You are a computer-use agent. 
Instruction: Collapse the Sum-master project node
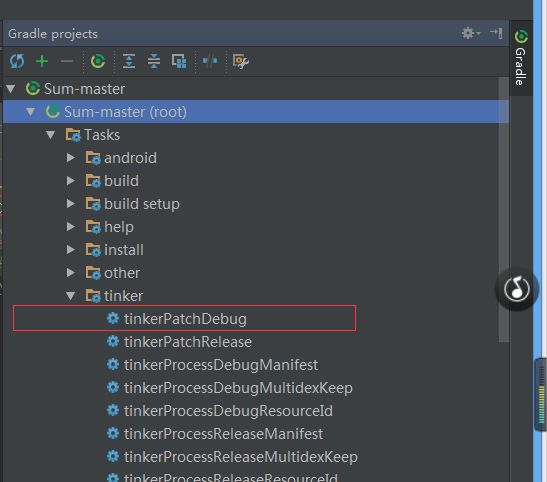11,89
